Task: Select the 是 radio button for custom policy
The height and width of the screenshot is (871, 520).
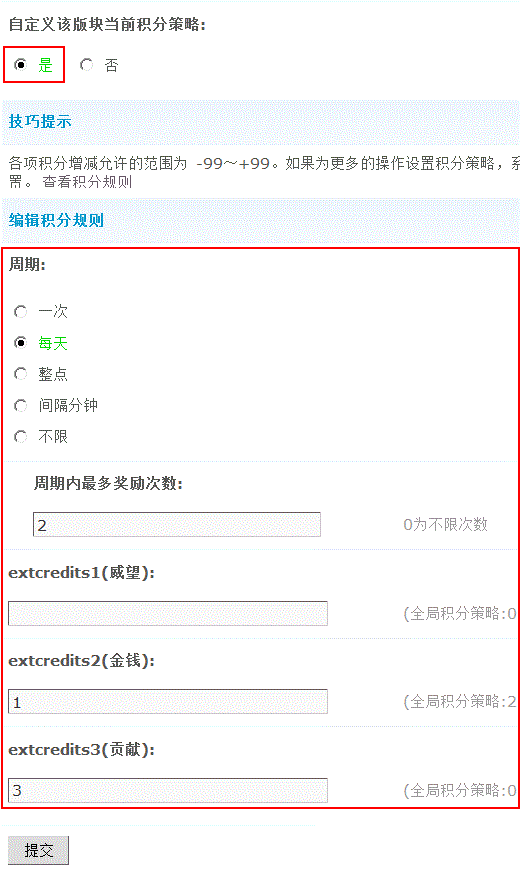Action: [21, 65]
